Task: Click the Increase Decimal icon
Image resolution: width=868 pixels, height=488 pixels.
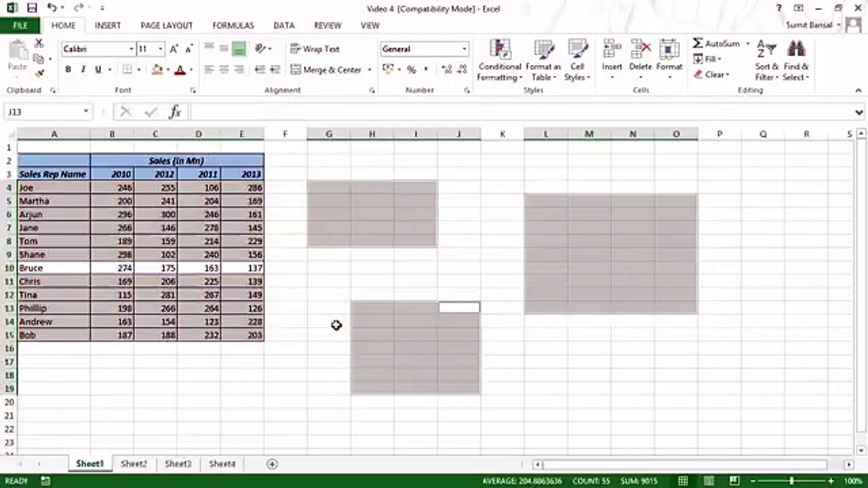Action: (446, 69)
